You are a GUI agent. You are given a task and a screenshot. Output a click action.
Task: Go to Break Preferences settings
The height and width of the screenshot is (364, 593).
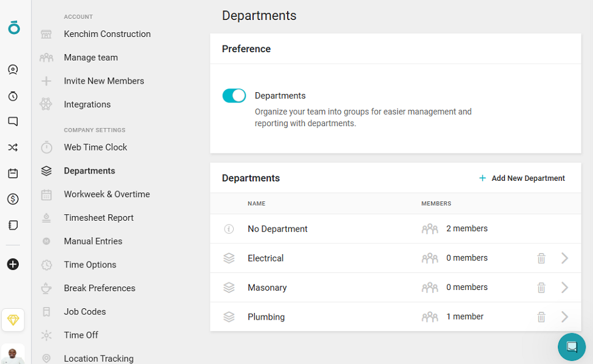(x=100, y=288)
